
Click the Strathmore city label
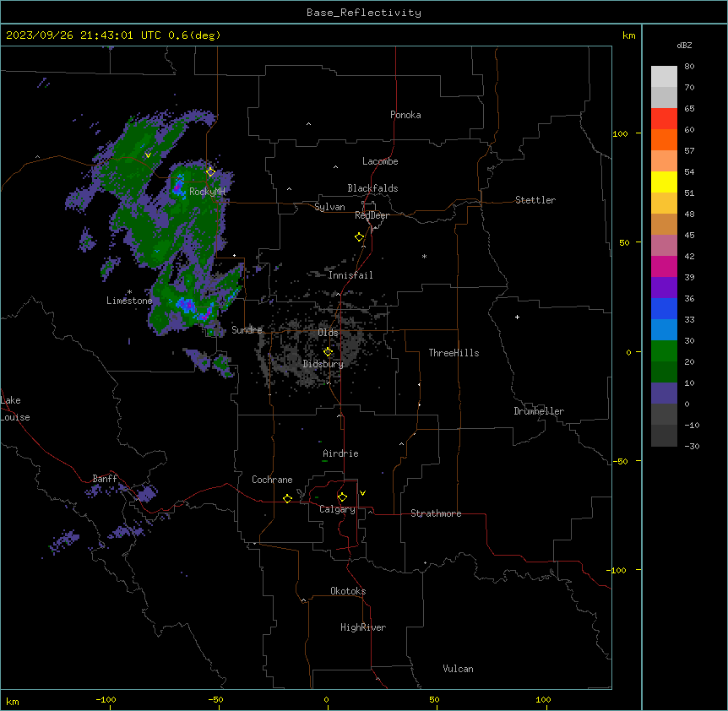[x=436, y=513]
